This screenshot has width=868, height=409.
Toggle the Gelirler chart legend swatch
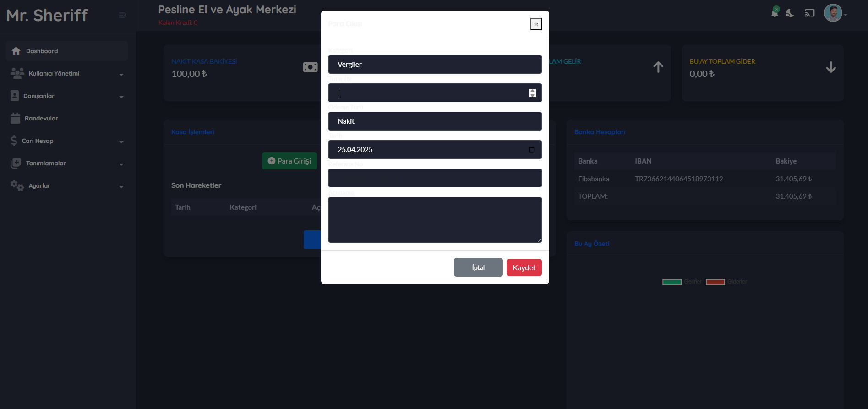[x=671, y=282]
